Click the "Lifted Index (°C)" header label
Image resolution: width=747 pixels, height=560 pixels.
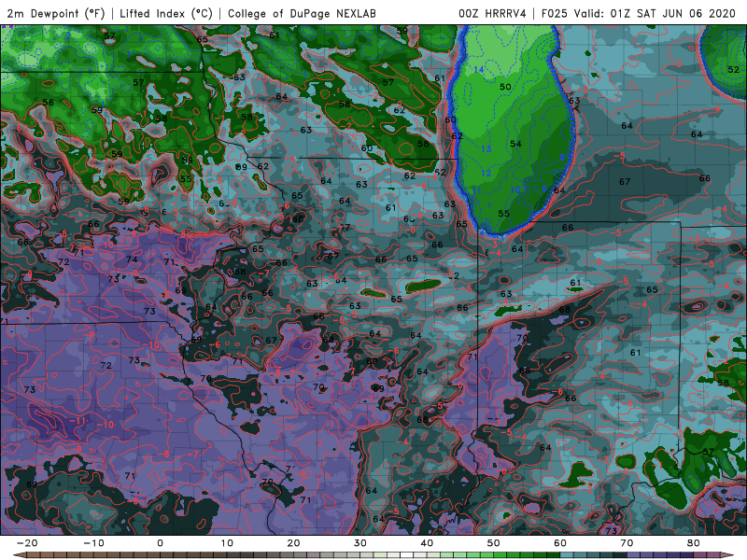[x=166, y=13]
